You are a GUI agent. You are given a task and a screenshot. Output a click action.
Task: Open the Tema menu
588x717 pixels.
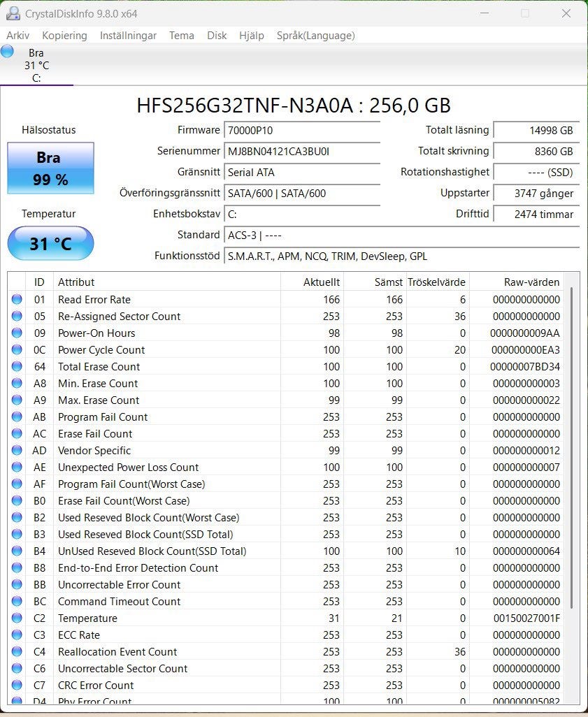pyautogui.click(x=182, y=36)
